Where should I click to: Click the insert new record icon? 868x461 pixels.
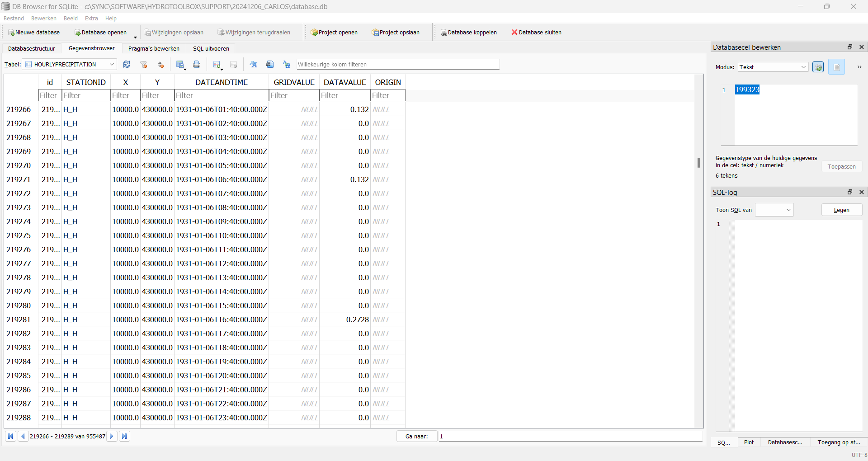(217, 65)
